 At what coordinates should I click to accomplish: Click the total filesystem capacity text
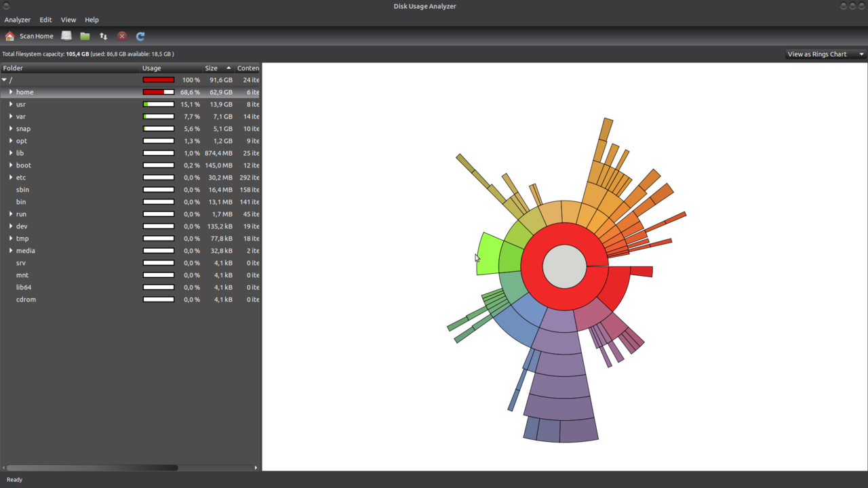[x=88, y=54]
